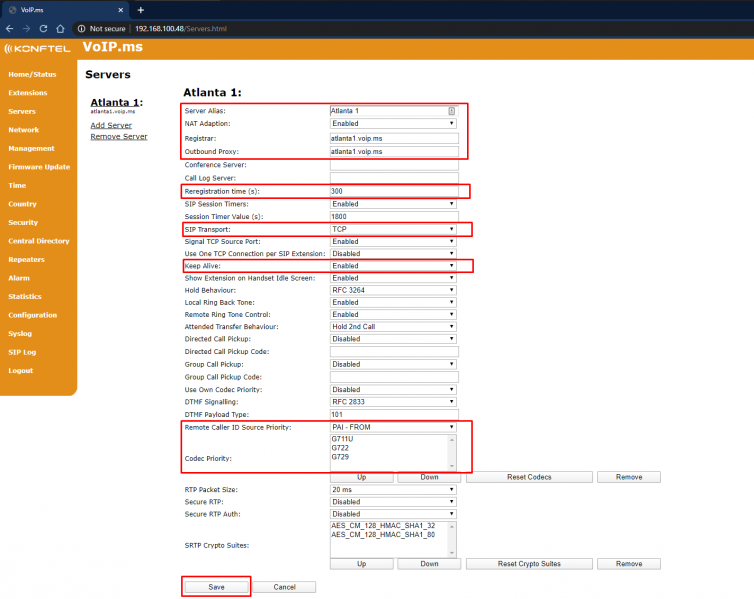This screenshot has height=599, width=754.
Task: Click autofill icon in Server Alias field
Action: tap(452, 111)
